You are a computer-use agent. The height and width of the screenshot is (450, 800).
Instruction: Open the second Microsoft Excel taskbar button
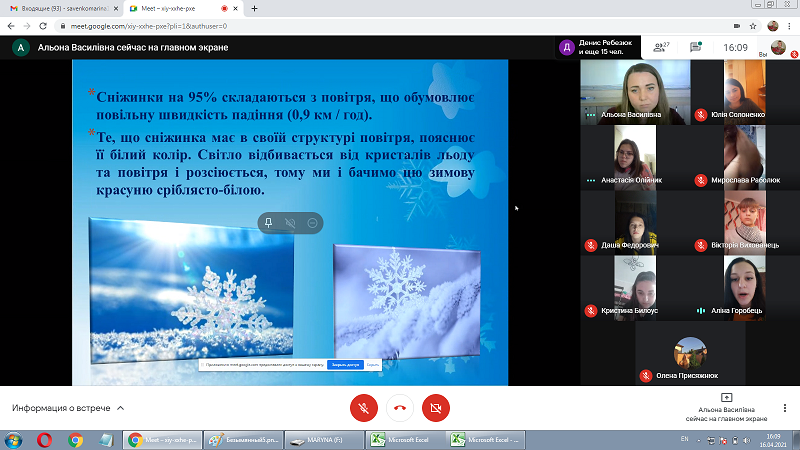(486, 440)
